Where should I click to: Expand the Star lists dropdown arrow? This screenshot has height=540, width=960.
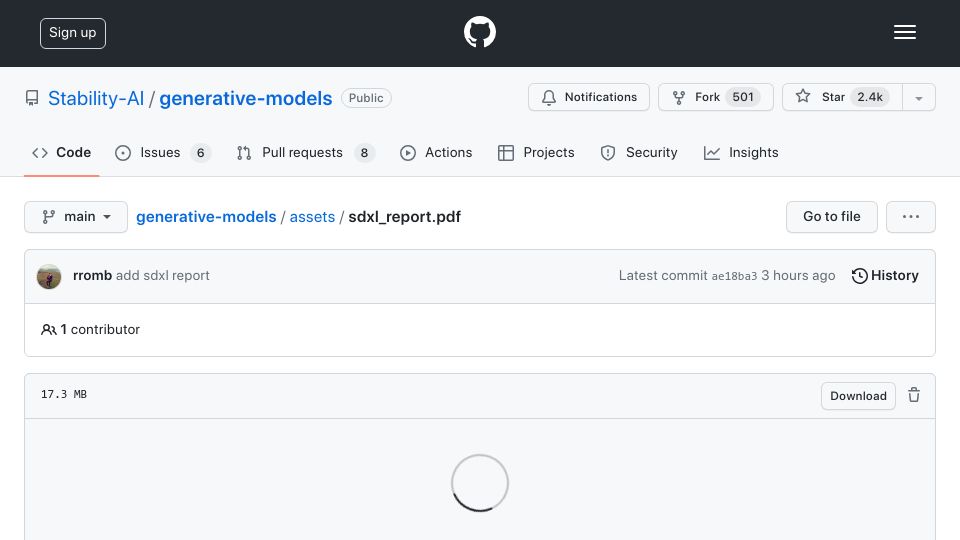click(918, 98)
